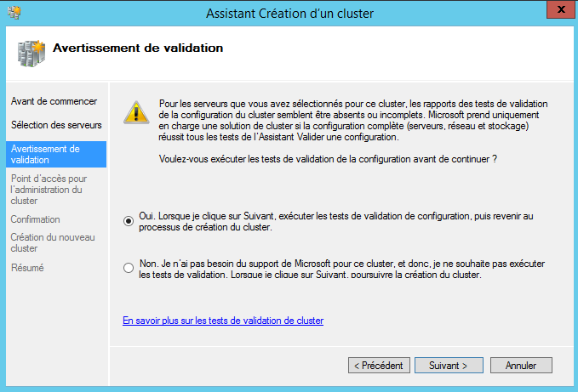Close the Assistant Création d'un cluster window
This screenshot has width=578, height=392.
click(558, 10)
